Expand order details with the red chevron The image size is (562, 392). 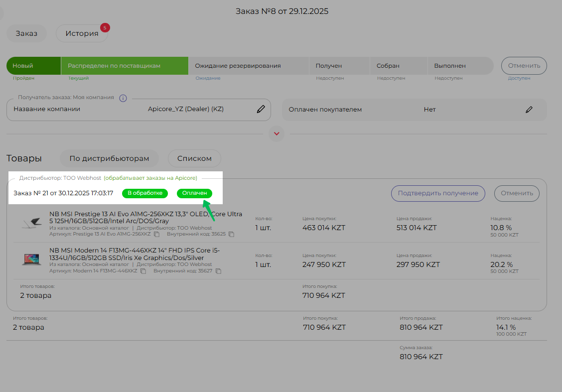[x=276, y=133]
